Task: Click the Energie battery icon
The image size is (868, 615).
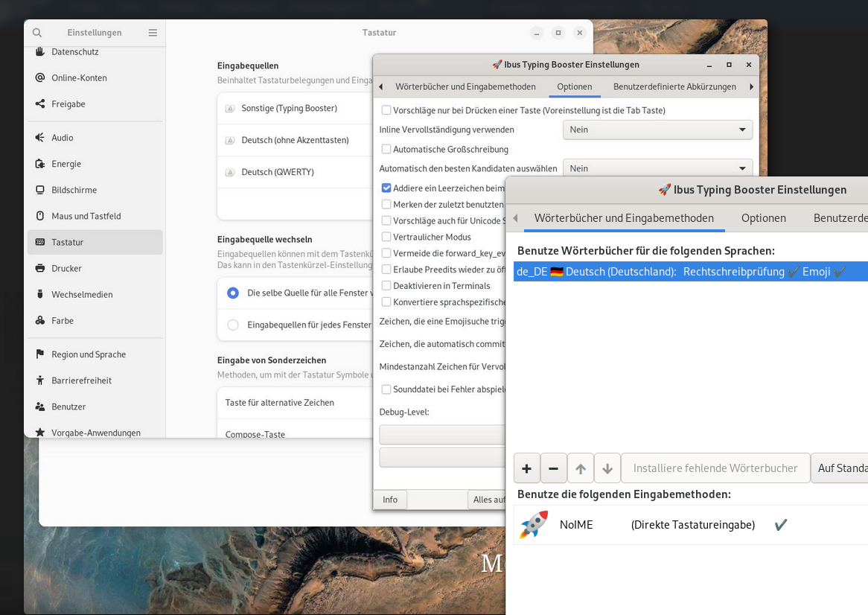Action: [40, 163]
